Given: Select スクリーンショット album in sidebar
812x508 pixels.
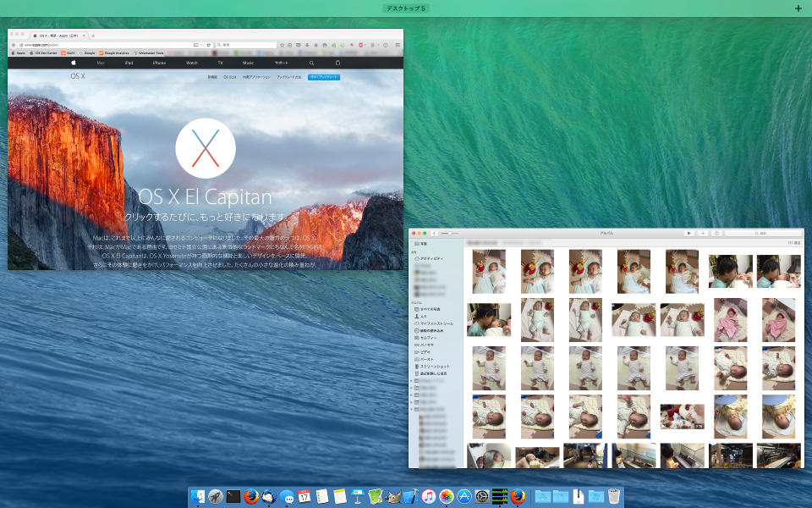Looking at the screenshot, I should click(432, 367).
